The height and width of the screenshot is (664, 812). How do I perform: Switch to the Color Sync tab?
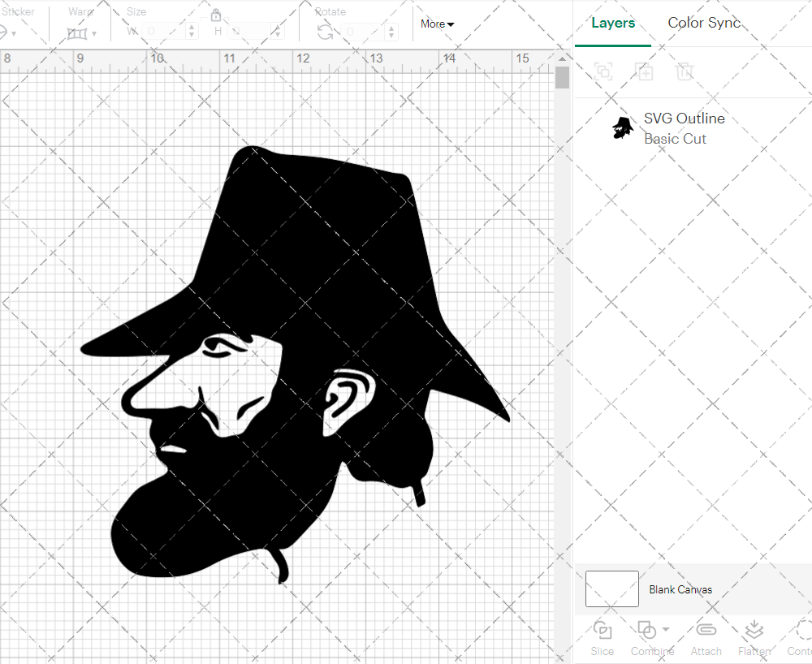(x=704, y=23)
